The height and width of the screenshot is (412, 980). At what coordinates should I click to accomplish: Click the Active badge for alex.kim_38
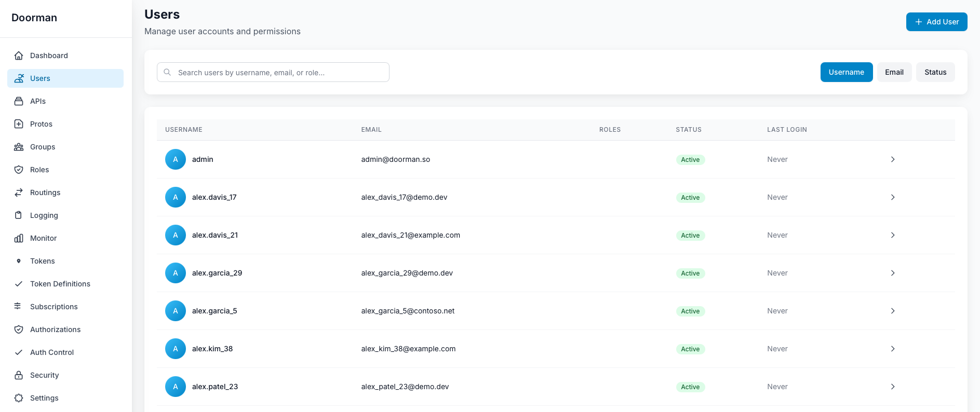(x=690, y=349)
